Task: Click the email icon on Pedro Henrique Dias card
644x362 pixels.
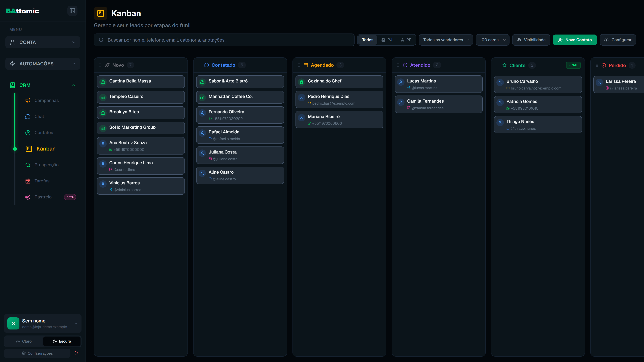Action: click(x=309, y=103)
